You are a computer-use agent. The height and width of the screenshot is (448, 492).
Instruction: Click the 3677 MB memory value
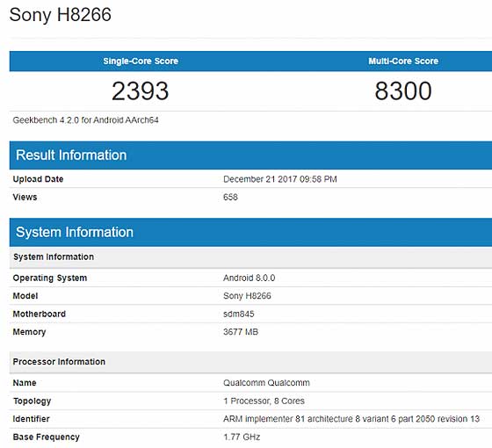click(x=241, y=332)
